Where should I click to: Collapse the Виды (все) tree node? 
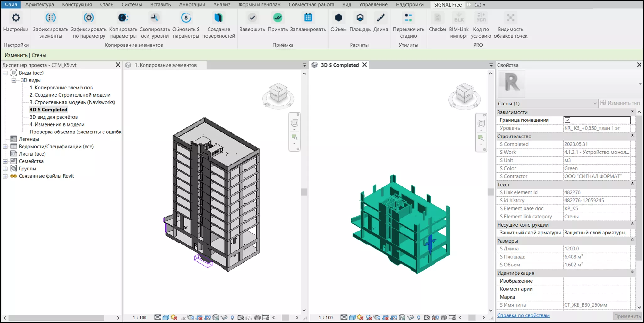pyautogui.click(x=5, y=73)
